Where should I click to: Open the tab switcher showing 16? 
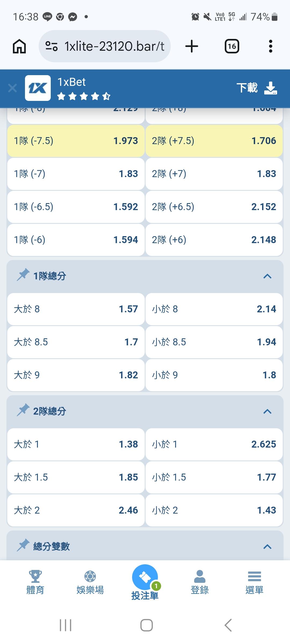[232, 46]
